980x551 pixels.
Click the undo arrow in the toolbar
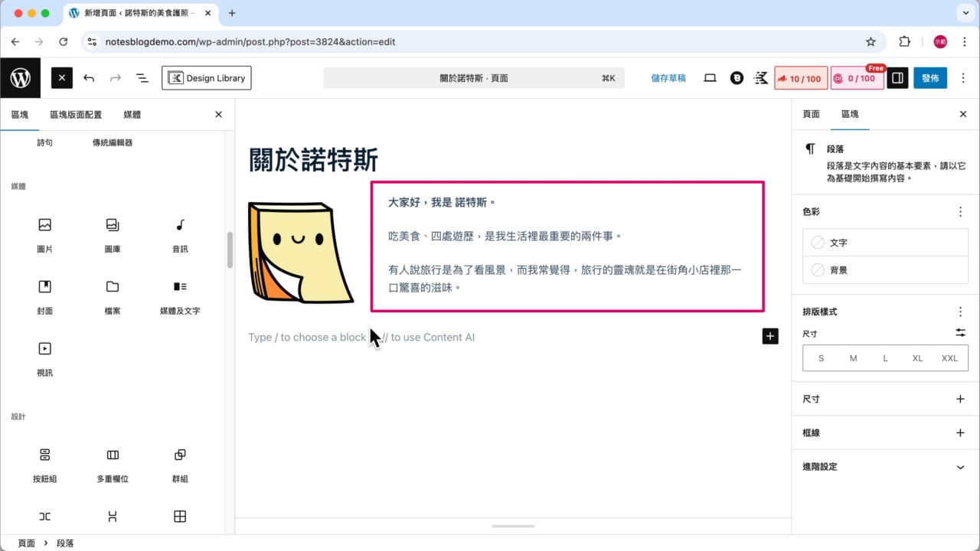tap(89, 77)
